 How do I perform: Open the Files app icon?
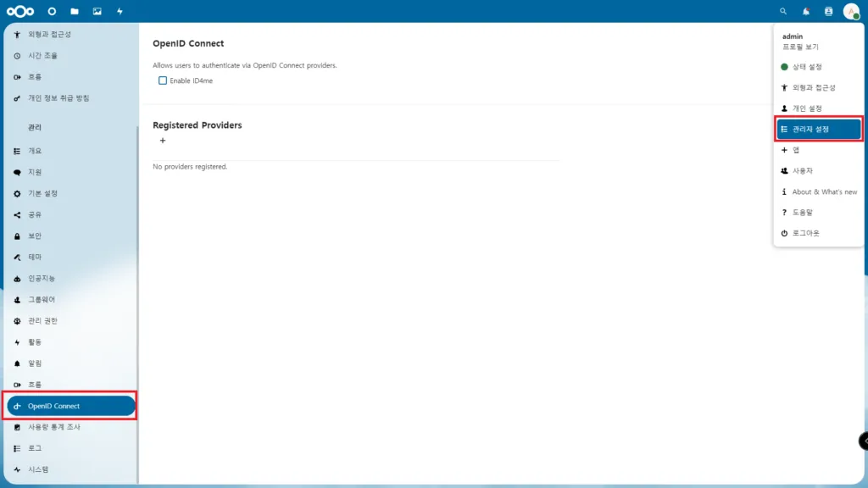74,11
